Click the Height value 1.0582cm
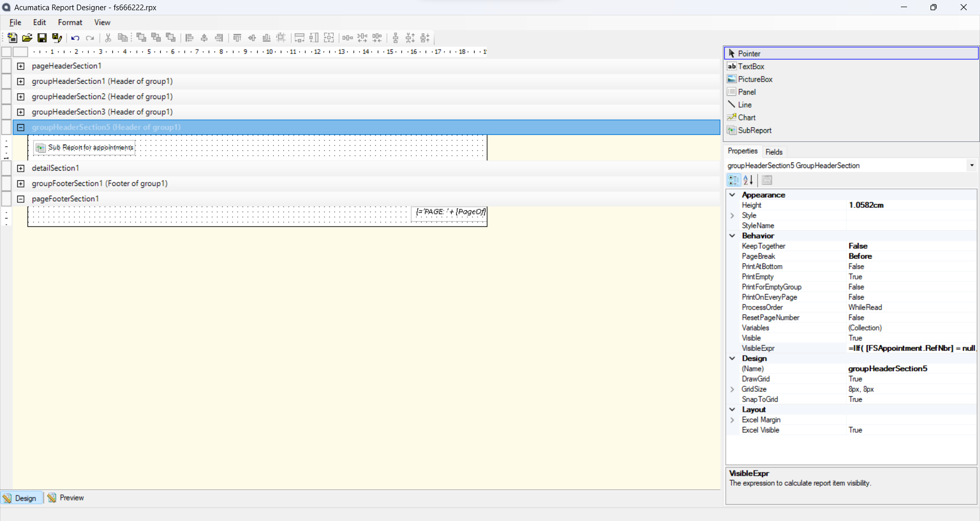 912,205
